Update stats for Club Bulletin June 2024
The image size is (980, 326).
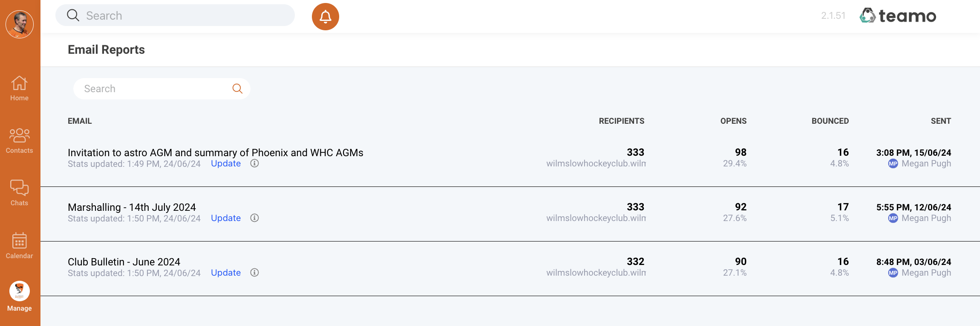click(226, 273)
